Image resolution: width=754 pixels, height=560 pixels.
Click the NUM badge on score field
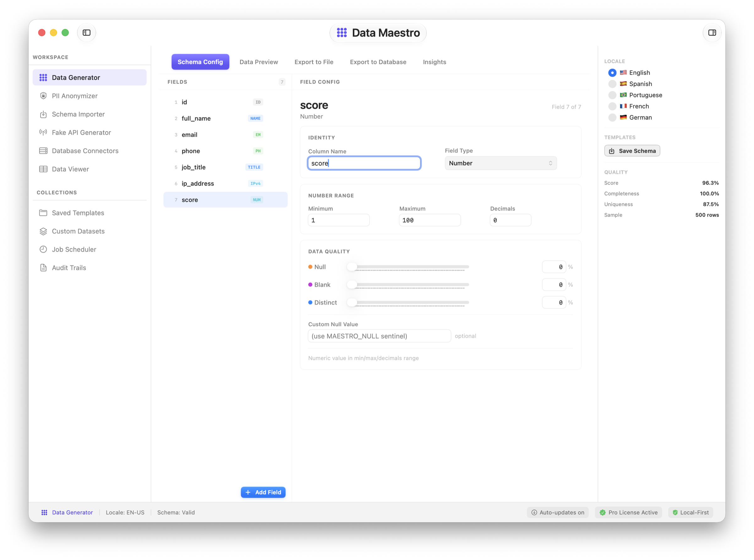pos(256,200)
